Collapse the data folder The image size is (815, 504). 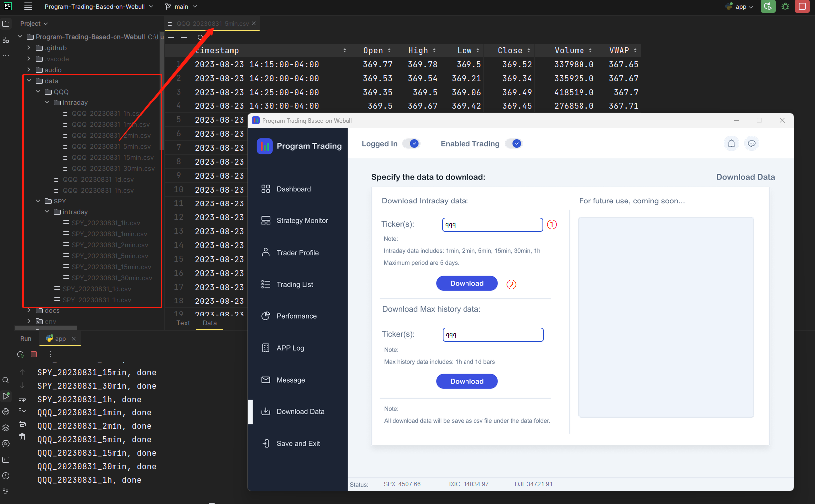[x=29, y=81]
